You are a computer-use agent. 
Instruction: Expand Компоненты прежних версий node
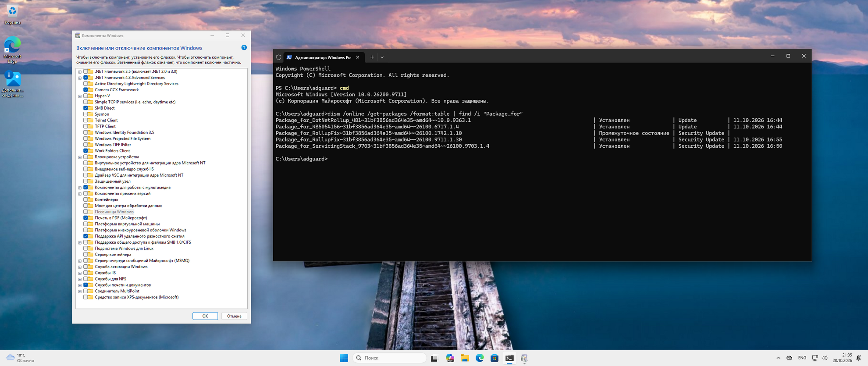[x=80, y=193]
